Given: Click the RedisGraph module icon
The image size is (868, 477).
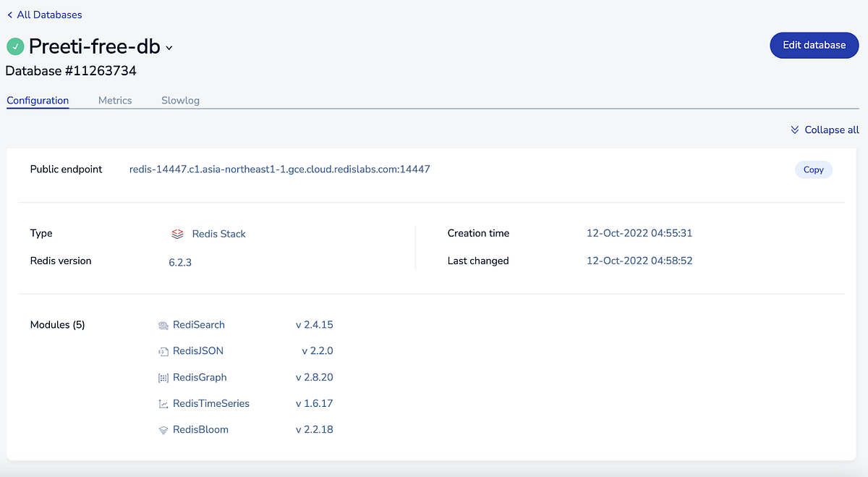Looking at the screenshot, I should pos(163,377).
